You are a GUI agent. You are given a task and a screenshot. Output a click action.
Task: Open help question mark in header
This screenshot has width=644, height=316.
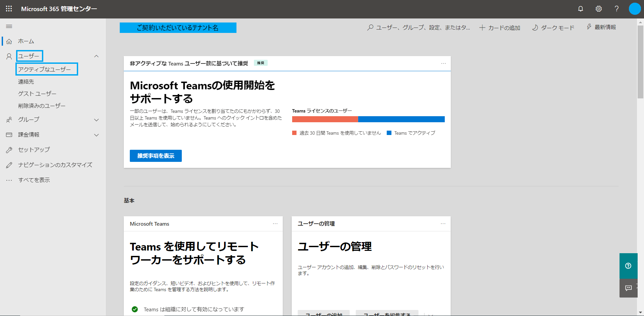[x=616, y=9]
